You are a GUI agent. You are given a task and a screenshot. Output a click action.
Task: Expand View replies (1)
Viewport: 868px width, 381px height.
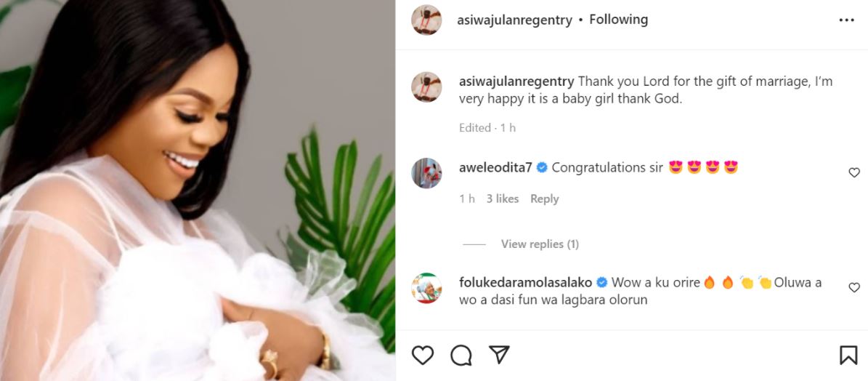click(x=540, y=244)
